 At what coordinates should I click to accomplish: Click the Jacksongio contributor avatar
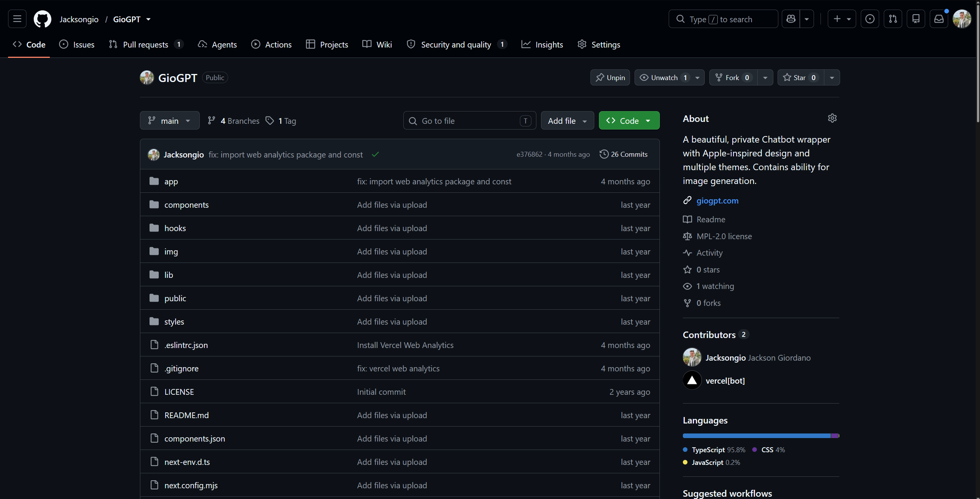[692, 357]
